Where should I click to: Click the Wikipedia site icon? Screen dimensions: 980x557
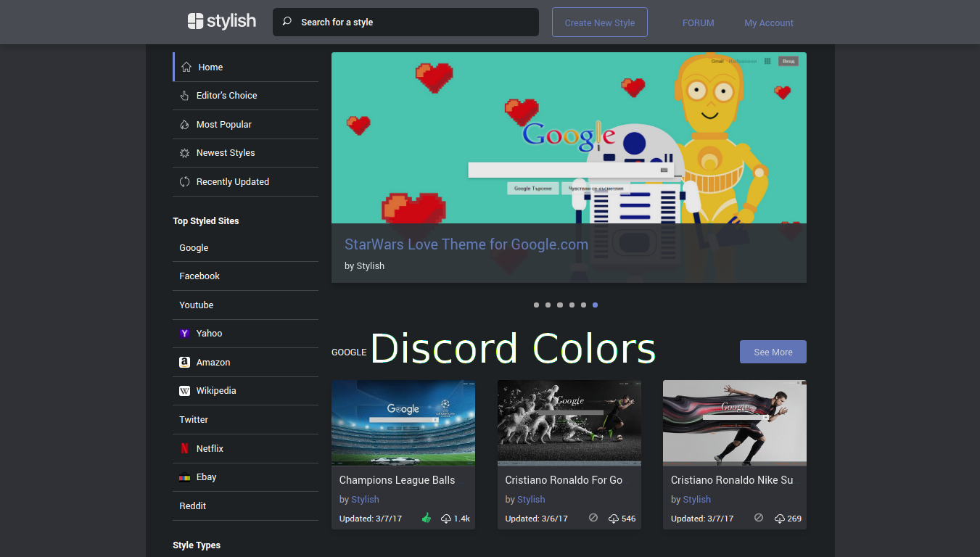(184, 391)
